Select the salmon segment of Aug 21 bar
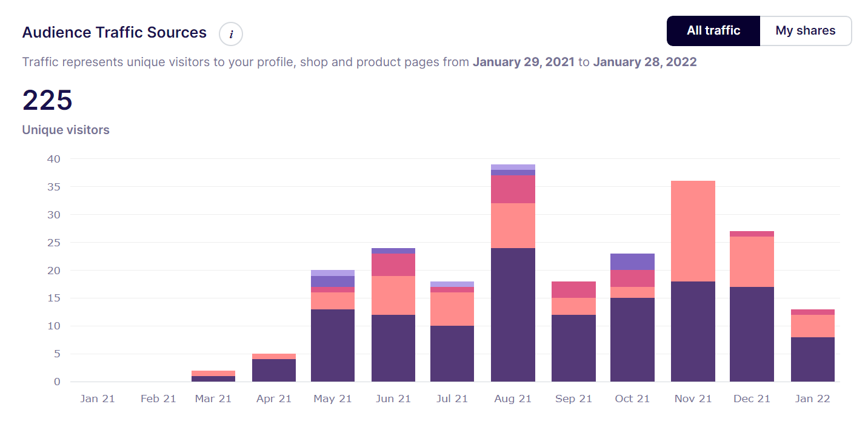 coord(513,226)
